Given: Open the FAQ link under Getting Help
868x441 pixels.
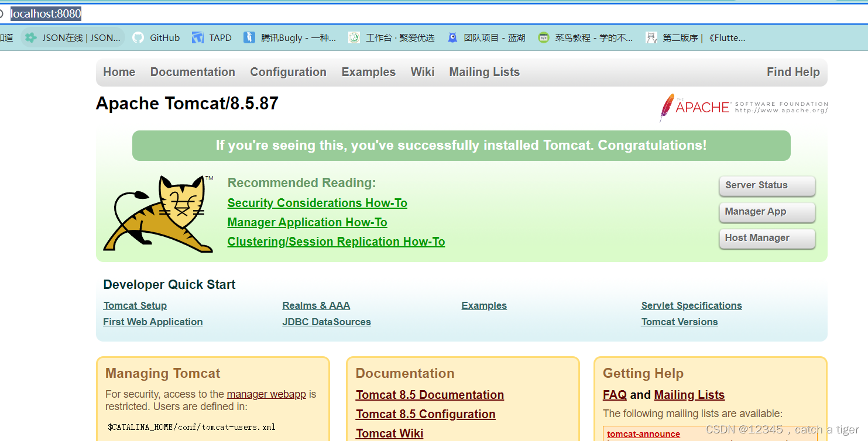Looking at the screenshot, I should (615, 395).
